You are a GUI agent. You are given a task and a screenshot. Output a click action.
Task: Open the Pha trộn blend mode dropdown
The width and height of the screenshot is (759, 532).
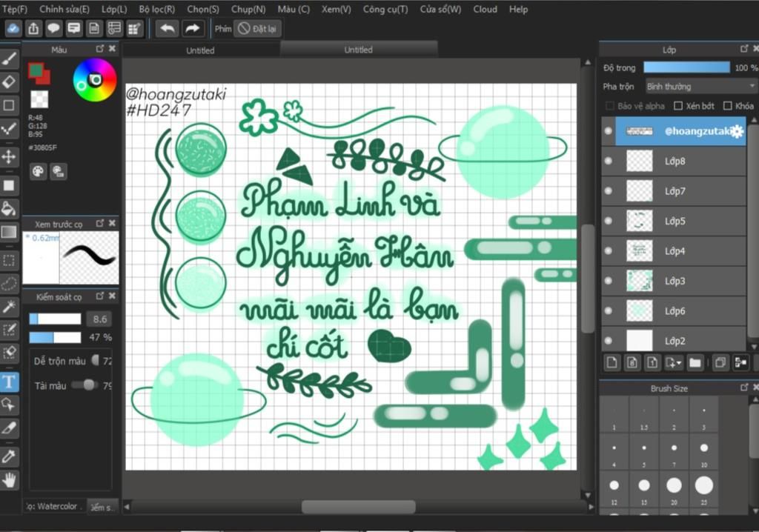point(700,87)
